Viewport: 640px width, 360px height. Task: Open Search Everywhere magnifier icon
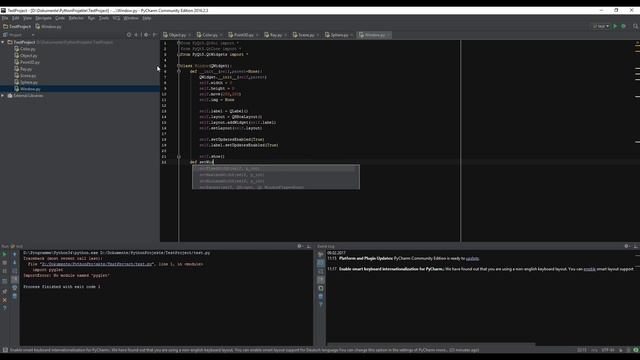636,27
